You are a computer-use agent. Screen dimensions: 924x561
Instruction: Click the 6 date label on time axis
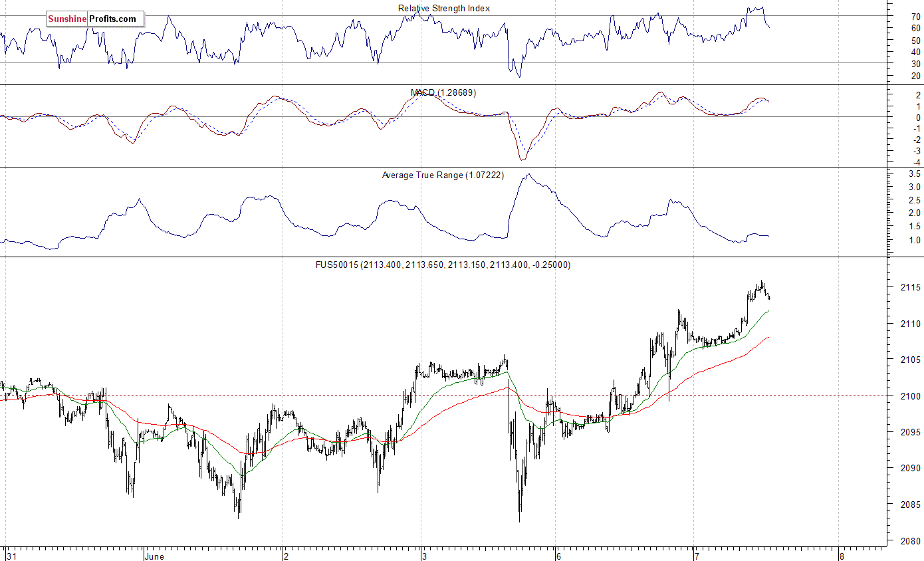coord(558,556)
